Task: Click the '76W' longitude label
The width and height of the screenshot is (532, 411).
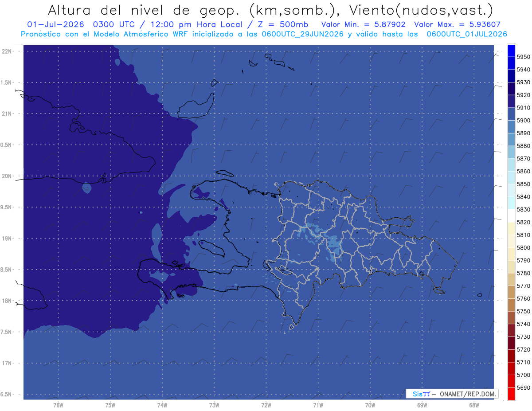Action: (x=58, y=405)
